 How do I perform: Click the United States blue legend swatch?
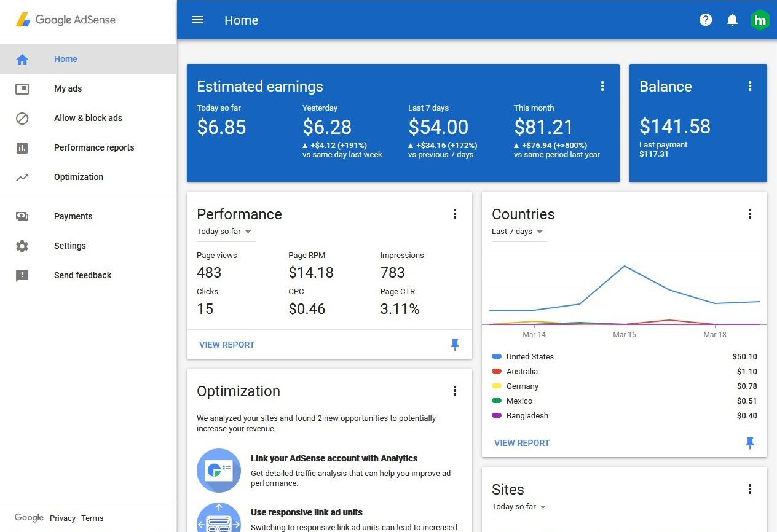click(x=497, y=356)
